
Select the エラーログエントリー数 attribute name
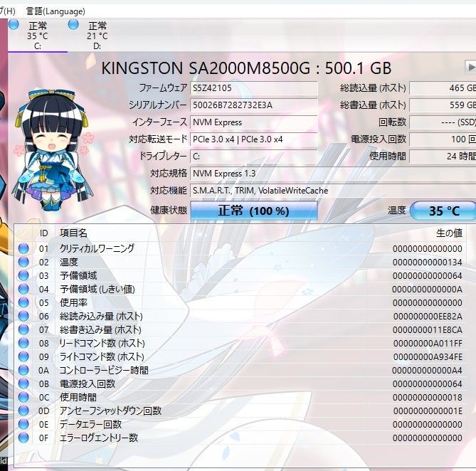99,438
